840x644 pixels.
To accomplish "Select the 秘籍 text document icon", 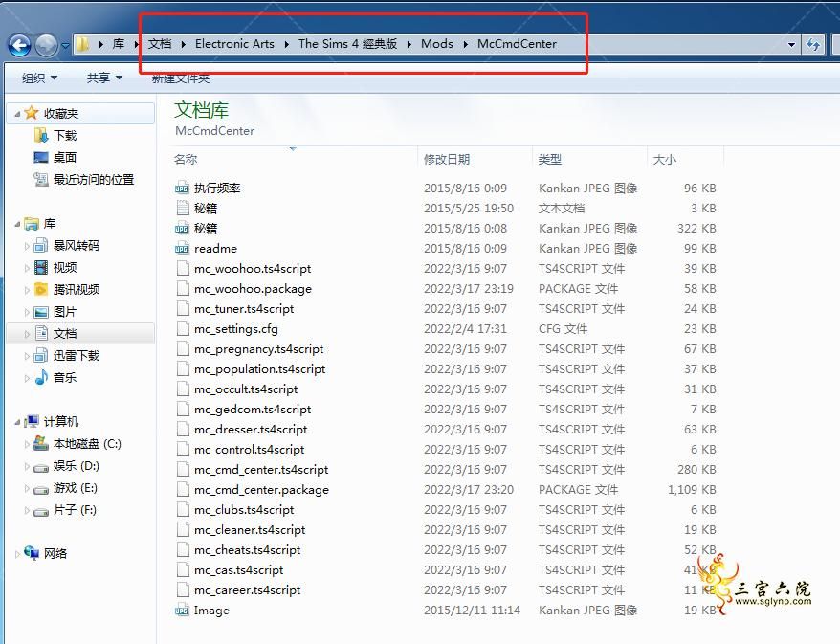I will point(183,208).
